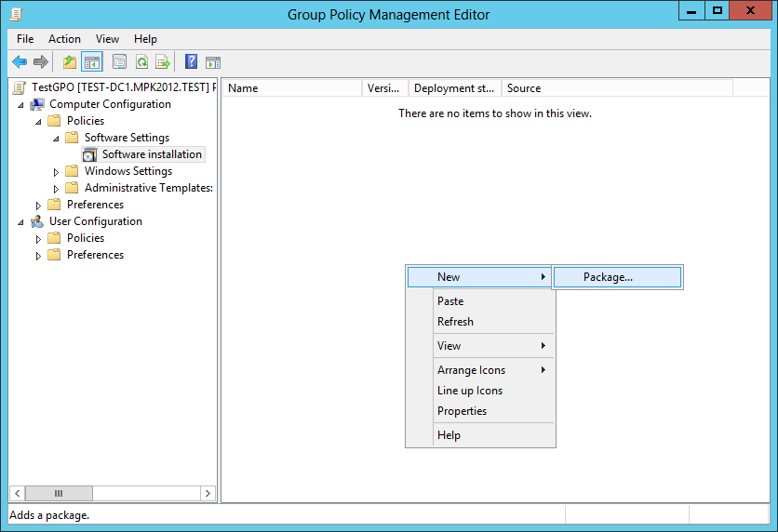This screenshot has width=778, height=532.
Task: Collapse Policies under Computer Configuration
Action: (x=38, y=122)
